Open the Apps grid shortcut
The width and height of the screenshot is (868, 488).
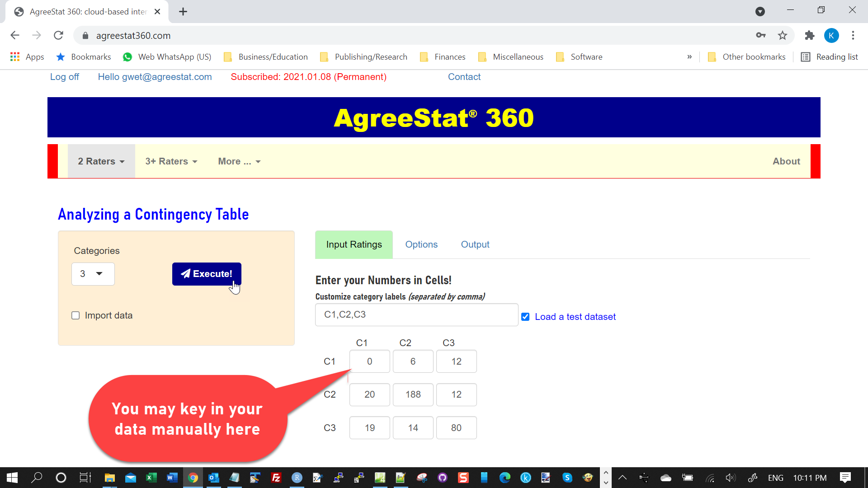pos(27,57)
